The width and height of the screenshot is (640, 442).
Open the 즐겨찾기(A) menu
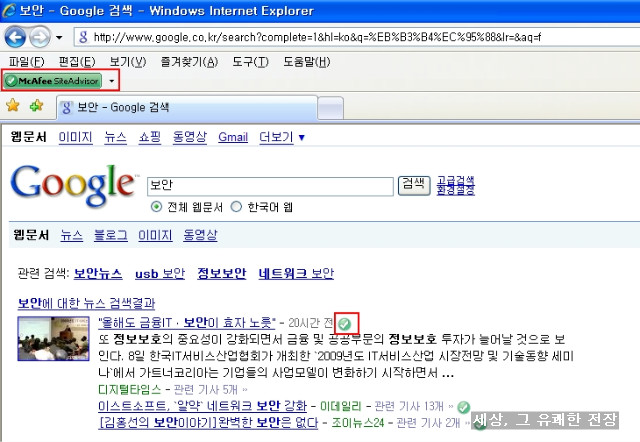click(x=189, y=62)
